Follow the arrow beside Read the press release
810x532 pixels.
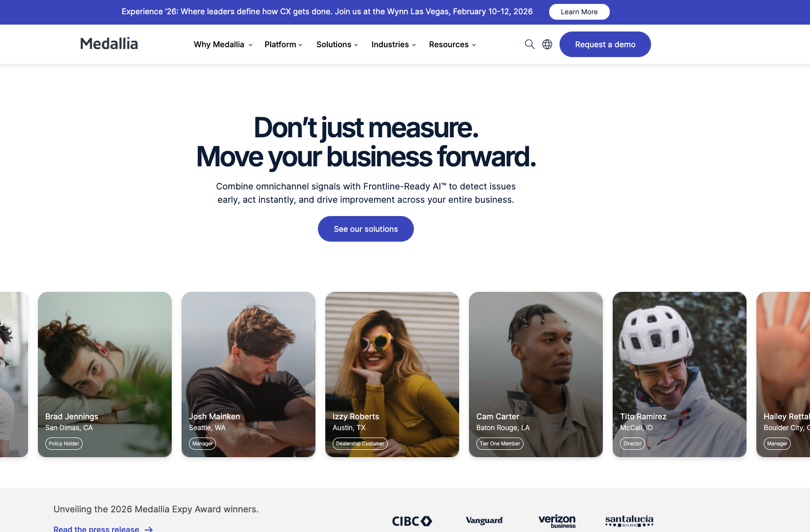[x=149, y=529]
